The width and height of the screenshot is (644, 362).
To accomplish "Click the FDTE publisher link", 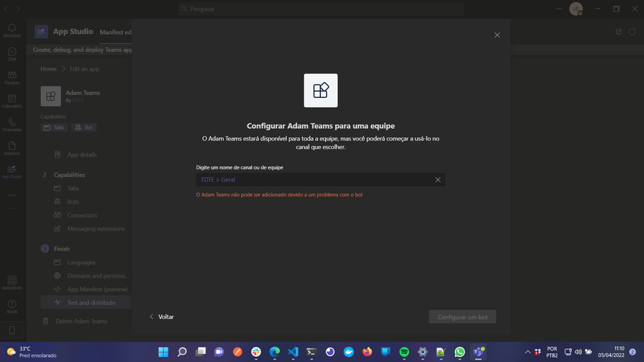I will pyautogui.click(x=78, y=100).
